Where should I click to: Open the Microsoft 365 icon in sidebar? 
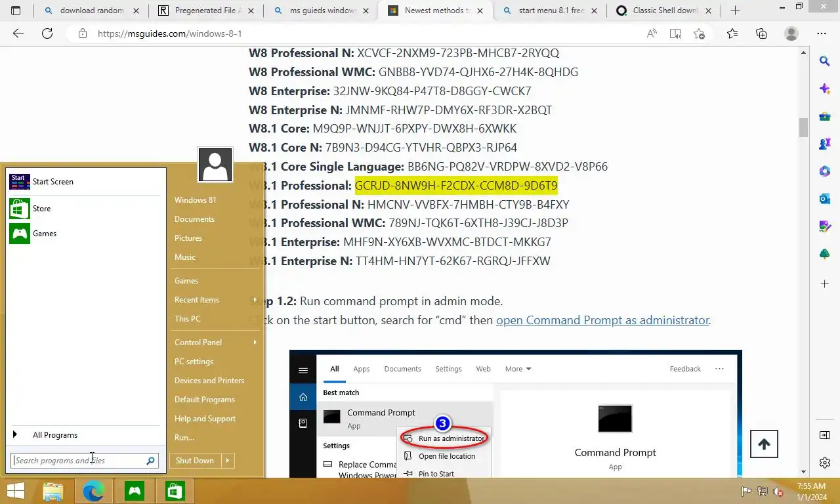825,171
